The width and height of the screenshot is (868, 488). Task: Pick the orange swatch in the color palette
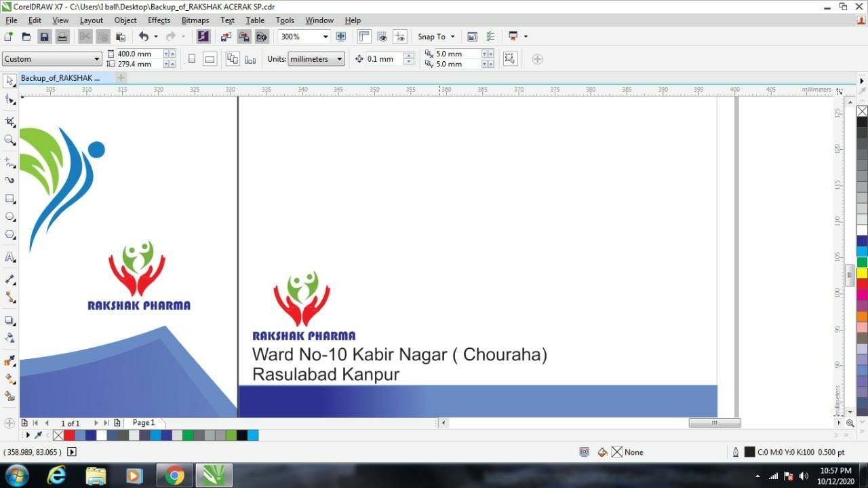[862, 316]
